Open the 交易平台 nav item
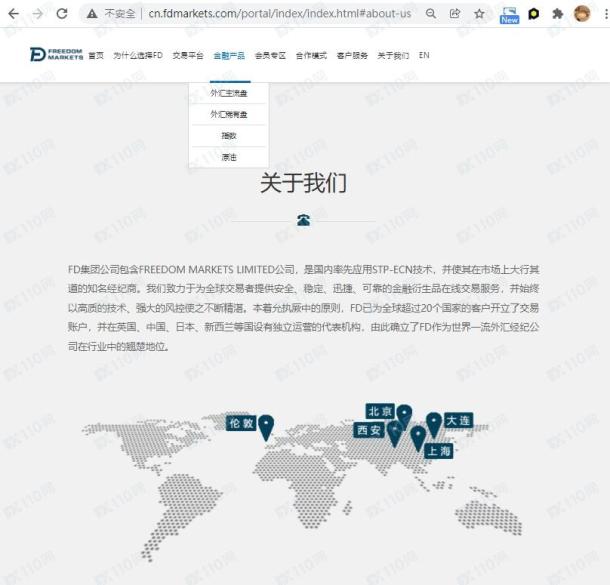 (x=188, y=56)
